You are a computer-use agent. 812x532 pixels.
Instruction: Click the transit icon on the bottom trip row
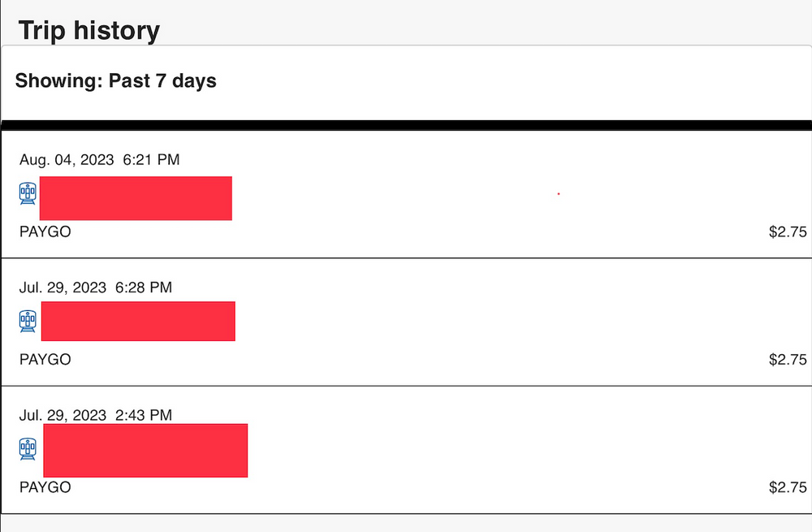point(27,449)
